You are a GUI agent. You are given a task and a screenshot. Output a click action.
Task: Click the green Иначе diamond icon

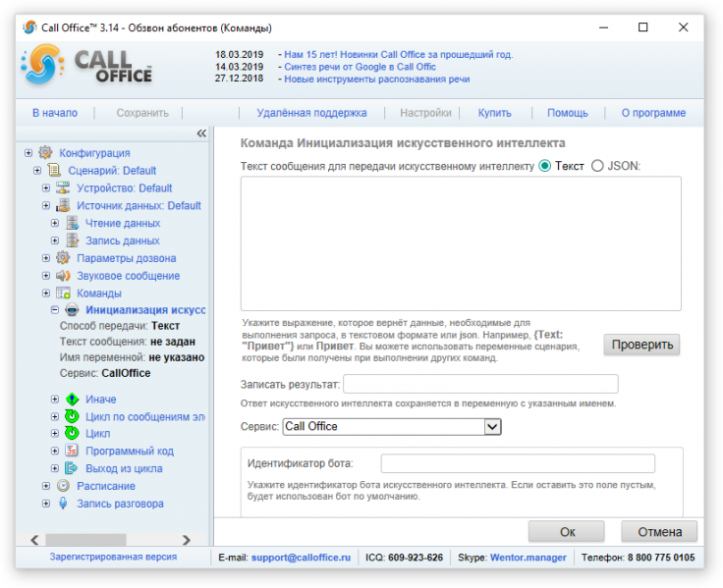(72, 399)
